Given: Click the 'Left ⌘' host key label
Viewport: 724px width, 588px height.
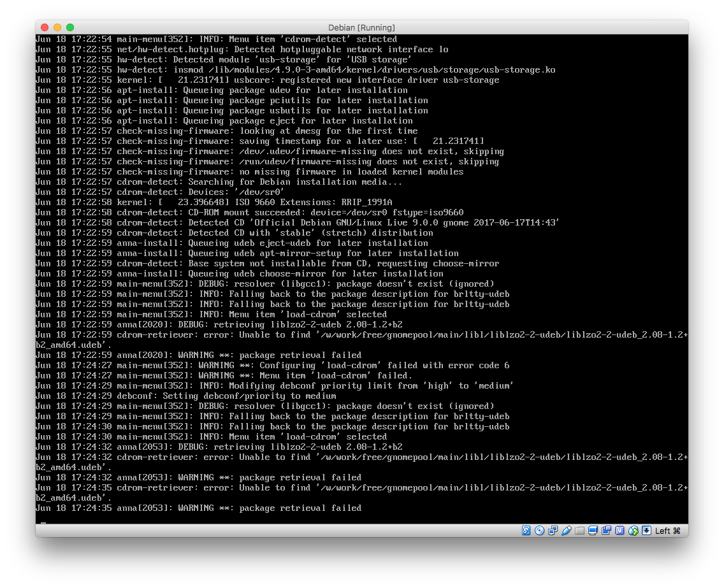Looking at the screenshot, I should 668,531.
